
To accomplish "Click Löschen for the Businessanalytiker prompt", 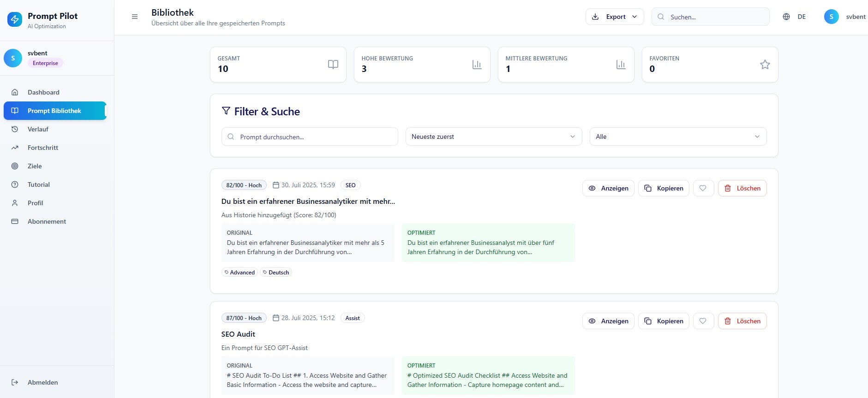I will coord(742,188).
